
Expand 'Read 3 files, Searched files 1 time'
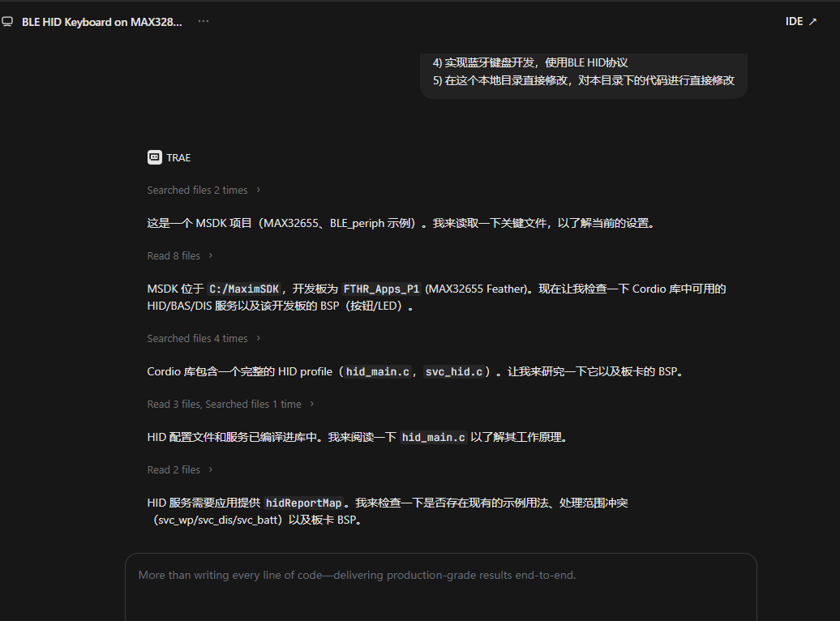point(230,404)
